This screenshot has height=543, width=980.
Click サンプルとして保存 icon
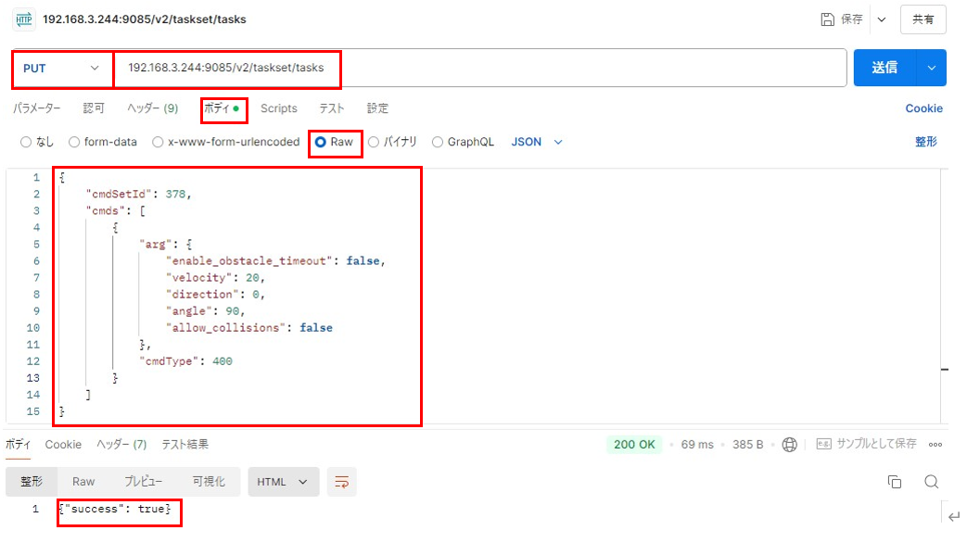823,445
